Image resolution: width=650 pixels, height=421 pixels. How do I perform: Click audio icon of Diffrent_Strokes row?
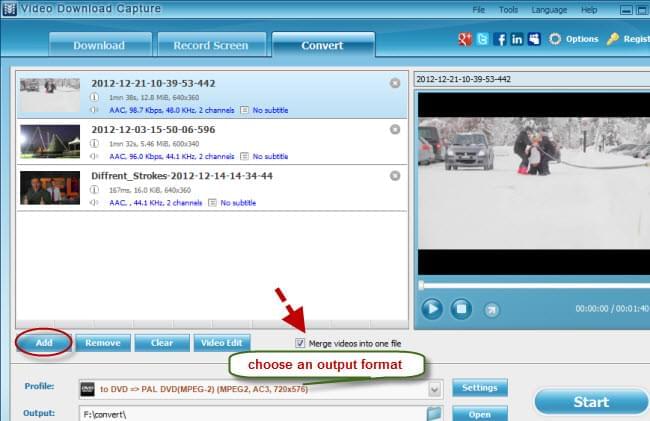pos(95,203)
